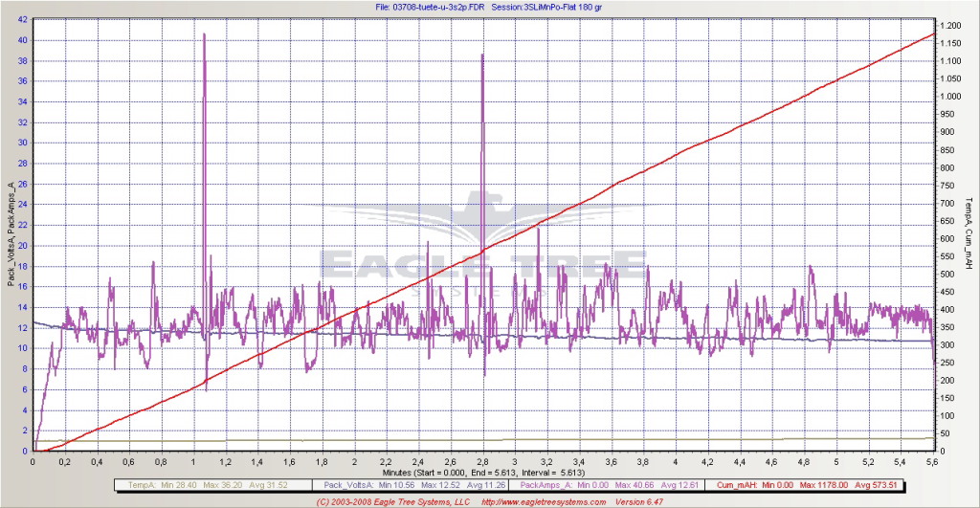This screenshot has height=508, width=980.
Task: Click the red Cum_mAH line's top-right end
Action: [933, 33]
